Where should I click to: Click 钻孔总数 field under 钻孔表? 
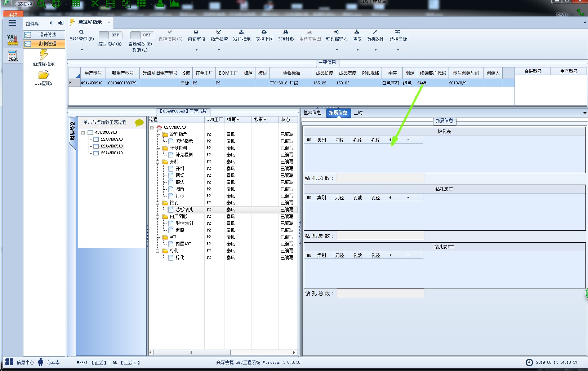tap(380, 178)
